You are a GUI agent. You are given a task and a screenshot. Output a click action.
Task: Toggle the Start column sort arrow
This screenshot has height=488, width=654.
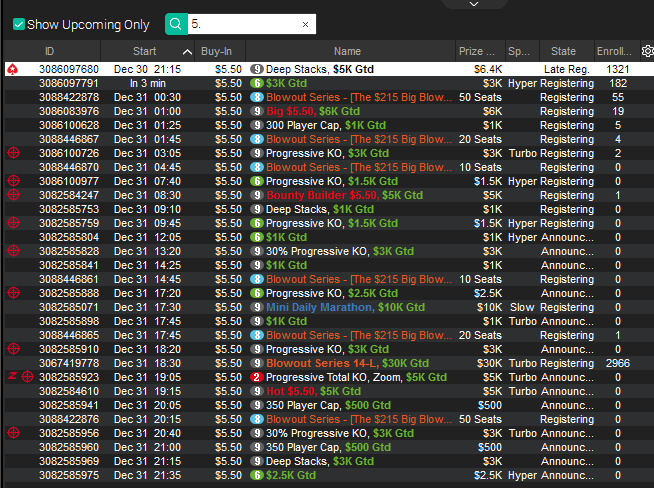pyautogui.click(x=187, y=52)
